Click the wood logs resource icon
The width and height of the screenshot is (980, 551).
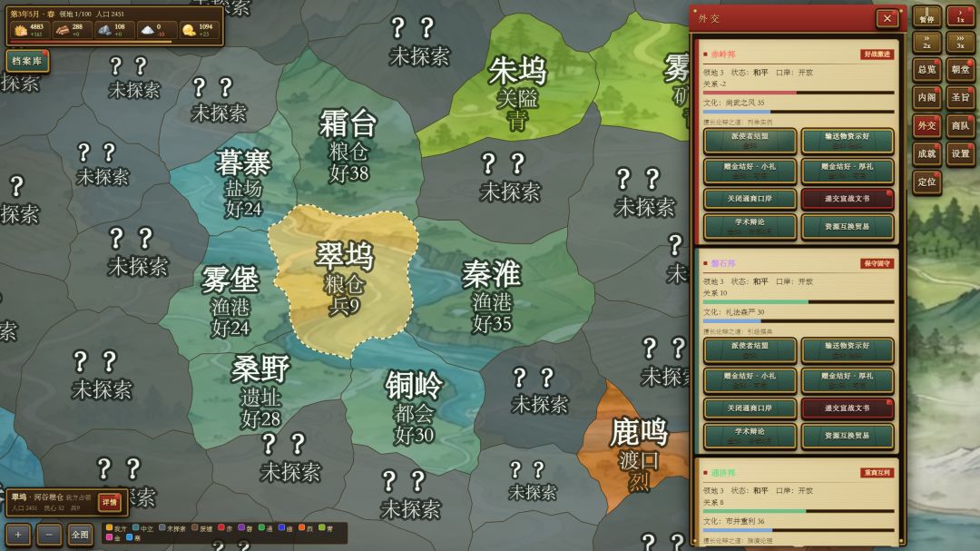coord(63,30)
